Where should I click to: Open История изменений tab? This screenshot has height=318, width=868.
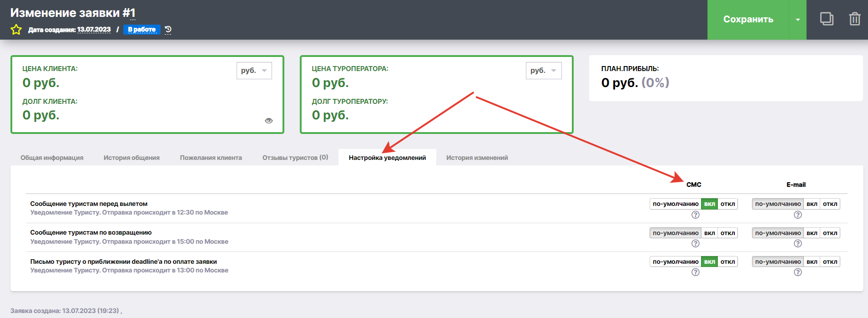(x=477, y=158)
